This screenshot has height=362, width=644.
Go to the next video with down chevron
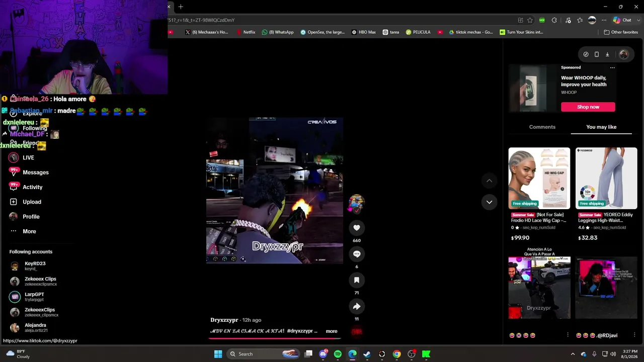click(489, 202)
